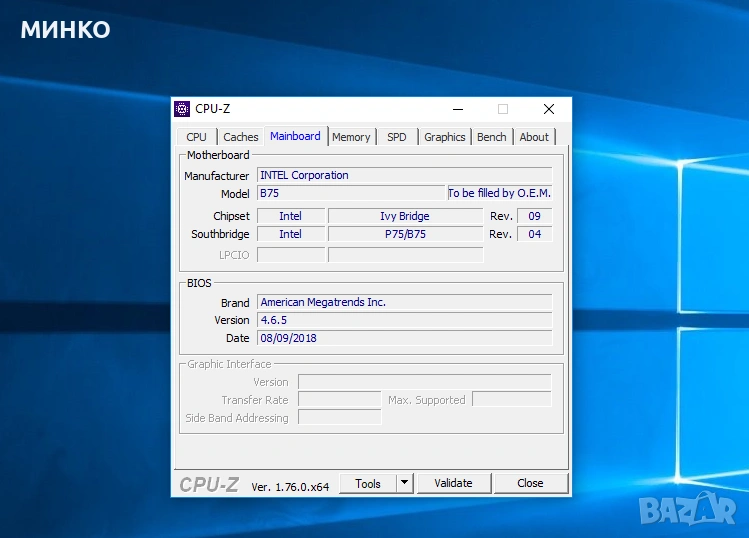
Task: Close CPU-Z using the title bar X
Action: click(548, 109)
